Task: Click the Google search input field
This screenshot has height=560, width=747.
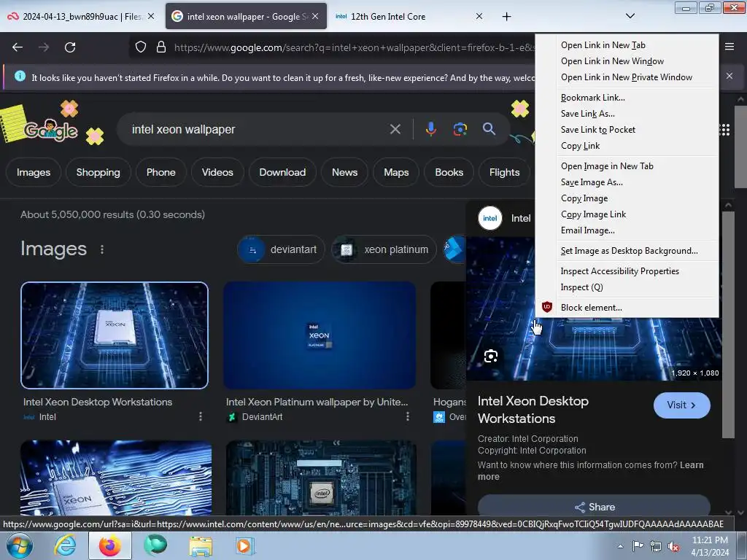Action: [x=258, y=129]
